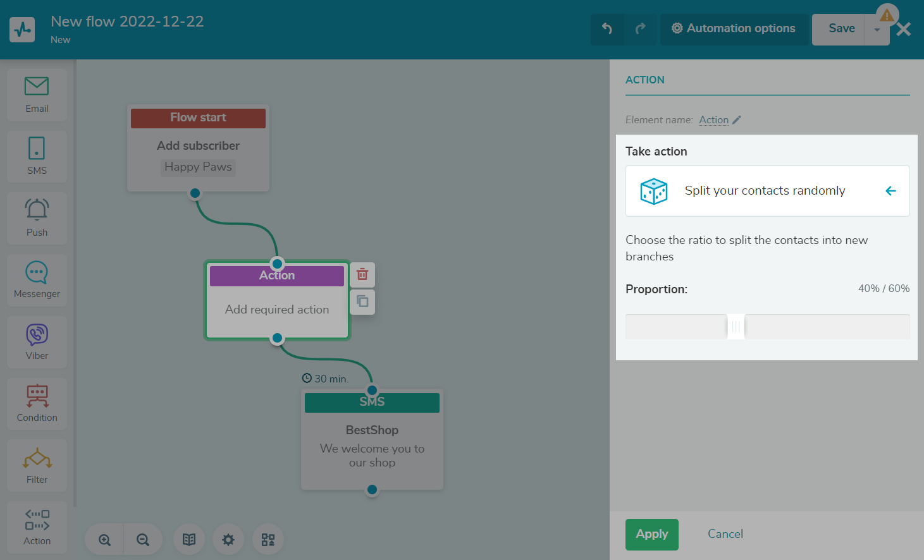Zoom in on the flow canvas

[x=105, y=540]
